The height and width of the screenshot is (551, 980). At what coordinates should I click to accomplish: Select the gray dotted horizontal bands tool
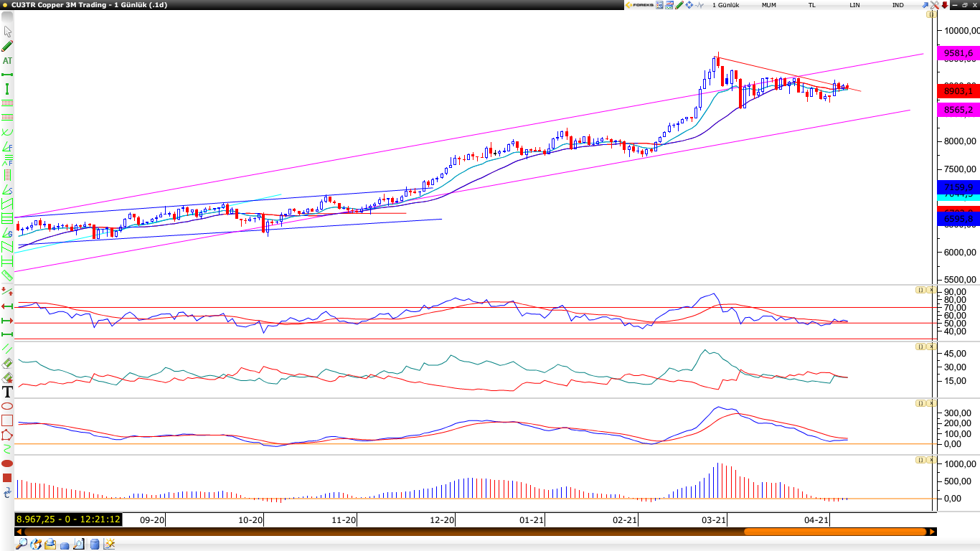(8, 117)
